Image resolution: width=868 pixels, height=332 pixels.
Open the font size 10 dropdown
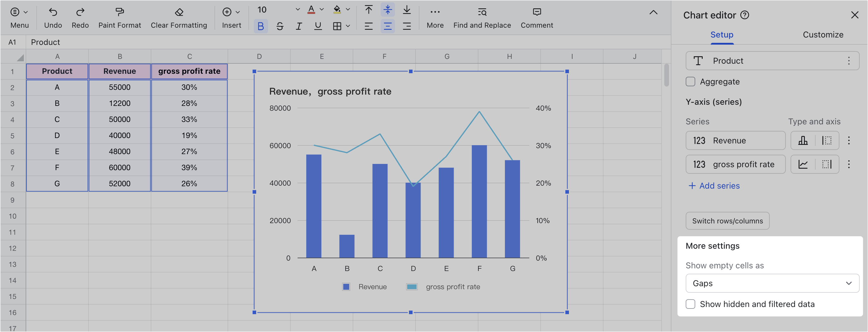(278, 10)
